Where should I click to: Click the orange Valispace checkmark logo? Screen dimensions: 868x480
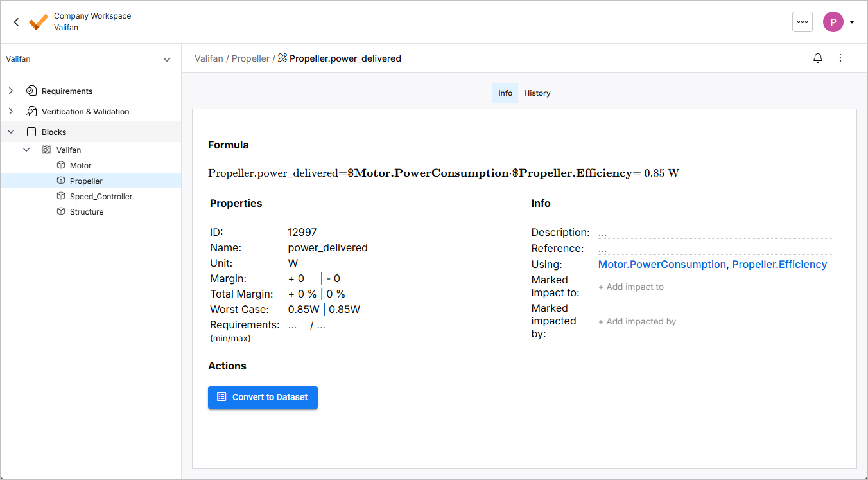[39, 22]
